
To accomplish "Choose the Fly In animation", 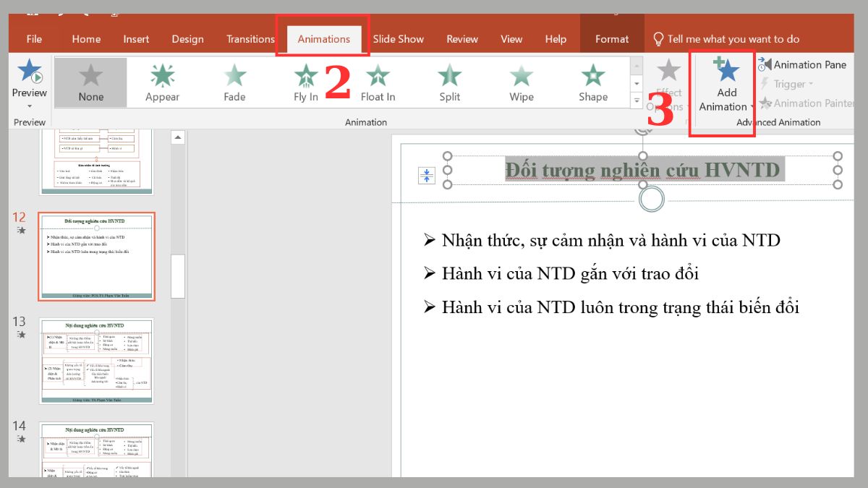I will click(305, 82).
